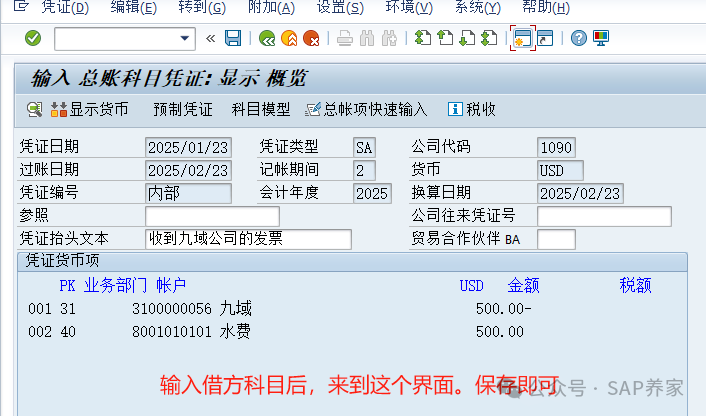706x416 pixels.
Task: Click the 换算日期 field
Action: tap(580, 193)
